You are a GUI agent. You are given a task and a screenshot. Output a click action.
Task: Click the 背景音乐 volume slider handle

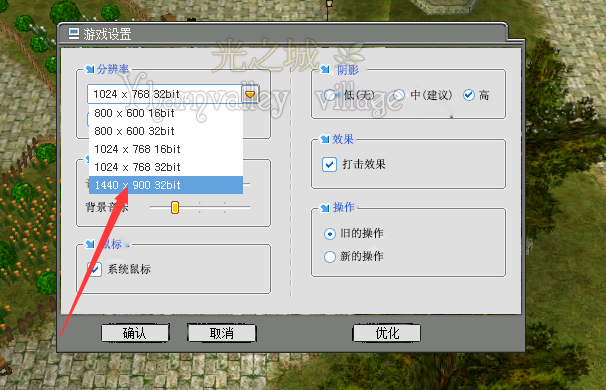tap(175, 207)
